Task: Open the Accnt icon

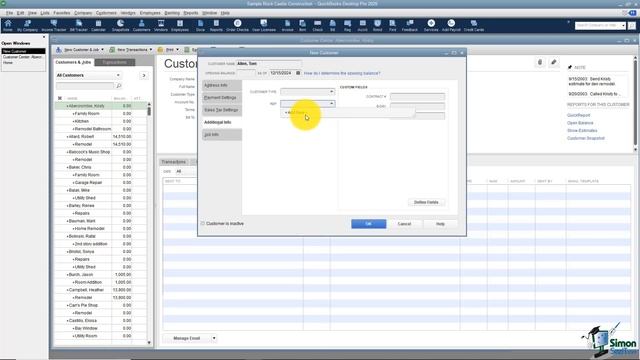Action: (362, 25)
